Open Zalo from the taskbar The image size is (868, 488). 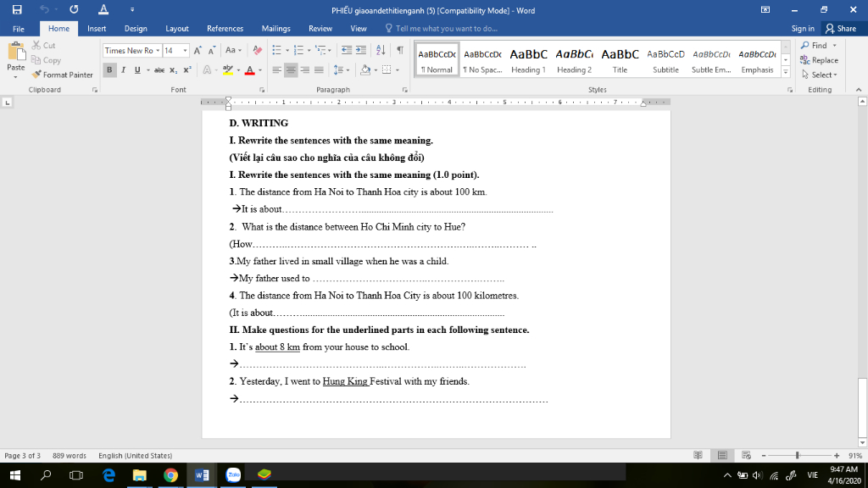233,474
